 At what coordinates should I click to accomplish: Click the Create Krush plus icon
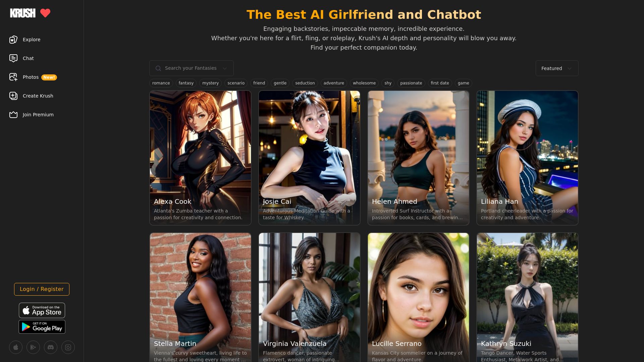tap(13, 96)
